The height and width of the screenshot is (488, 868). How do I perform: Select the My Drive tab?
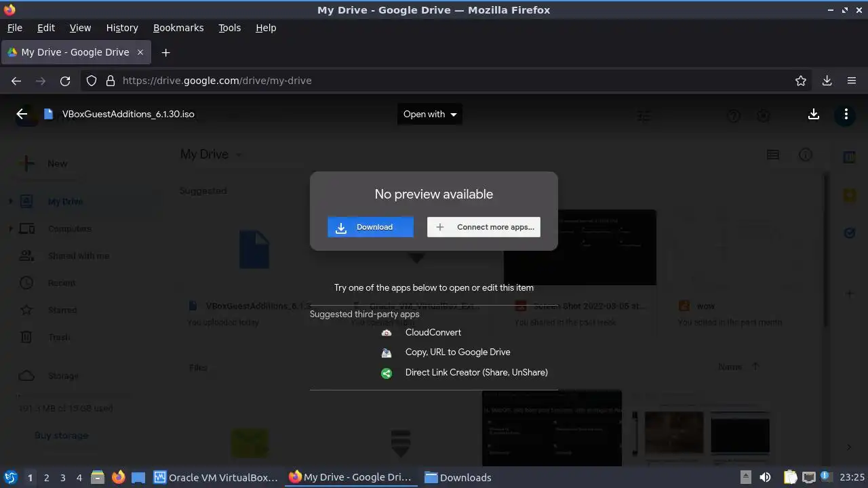(76, 52)
